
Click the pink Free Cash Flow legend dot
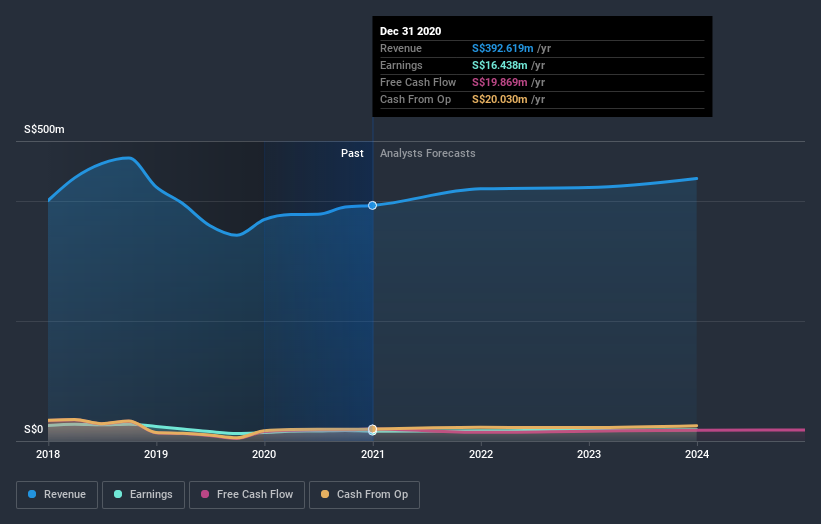pos(205,494)
